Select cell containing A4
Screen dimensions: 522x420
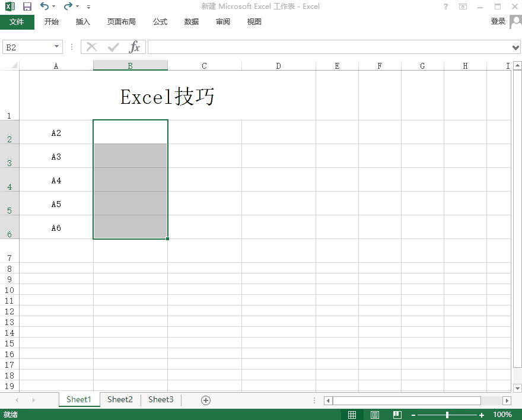coord(56,180)
